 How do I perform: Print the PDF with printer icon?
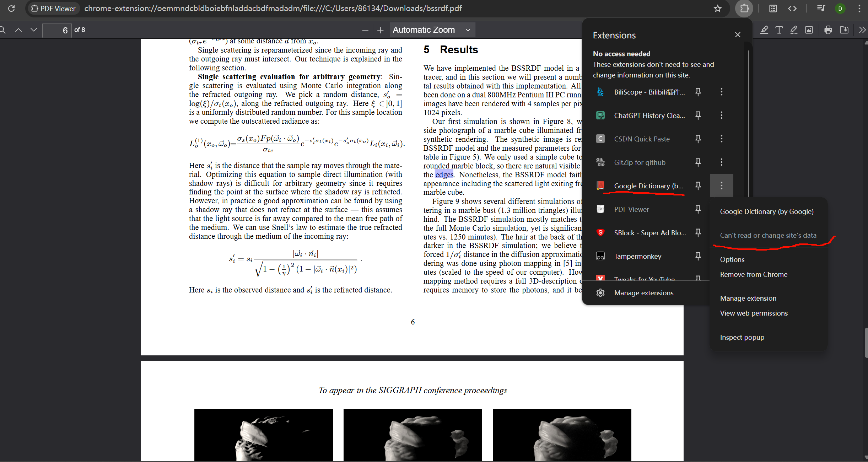pos(828,30)
